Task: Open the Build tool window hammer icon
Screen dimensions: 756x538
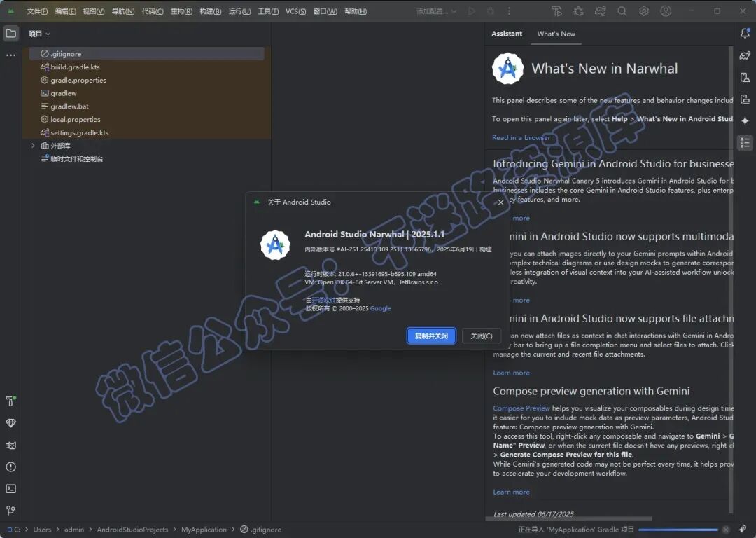Action: (x=10, y=401)
